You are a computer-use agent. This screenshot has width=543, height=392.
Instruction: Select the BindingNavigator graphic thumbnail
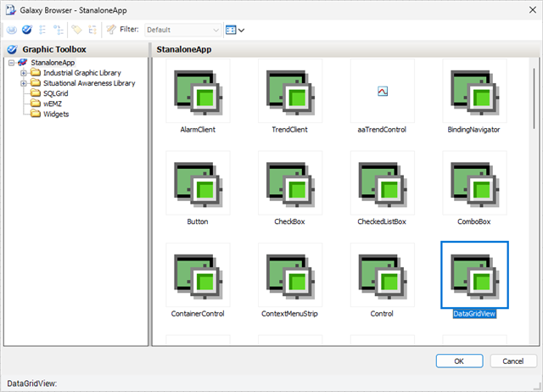(474, 91)
